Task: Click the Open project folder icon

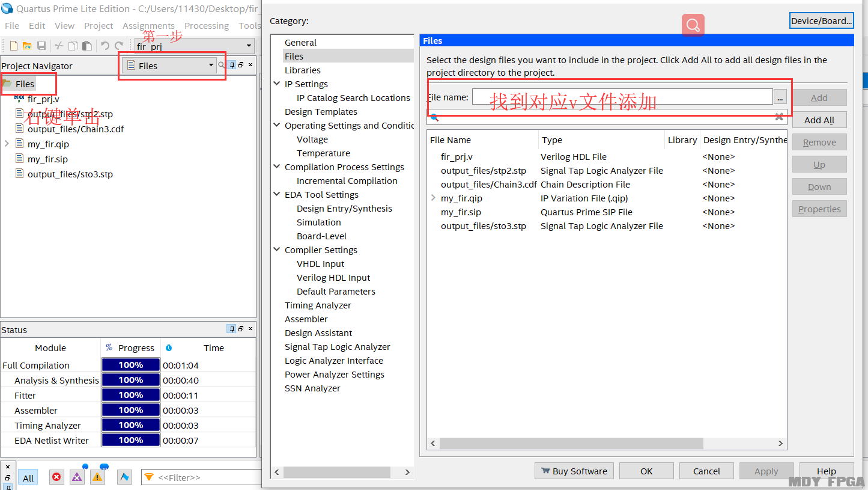Action: pyautogui.click(x=27, y=46)
